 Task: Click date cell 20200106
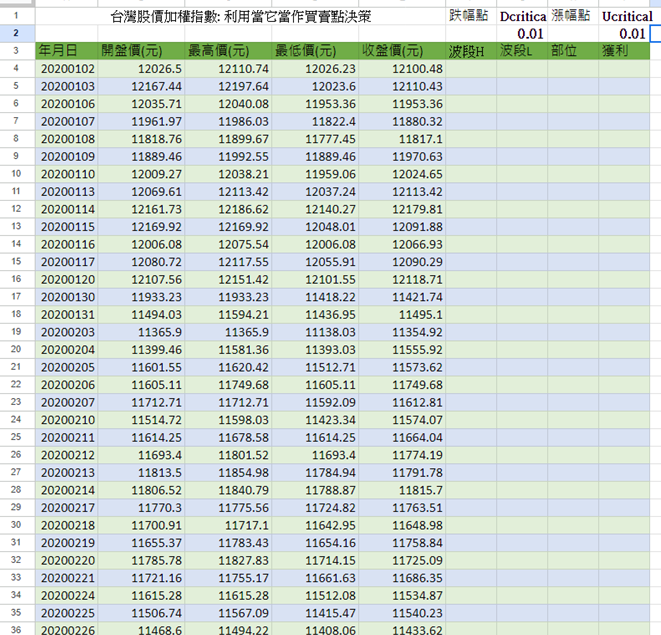click(x=67, y=104)
